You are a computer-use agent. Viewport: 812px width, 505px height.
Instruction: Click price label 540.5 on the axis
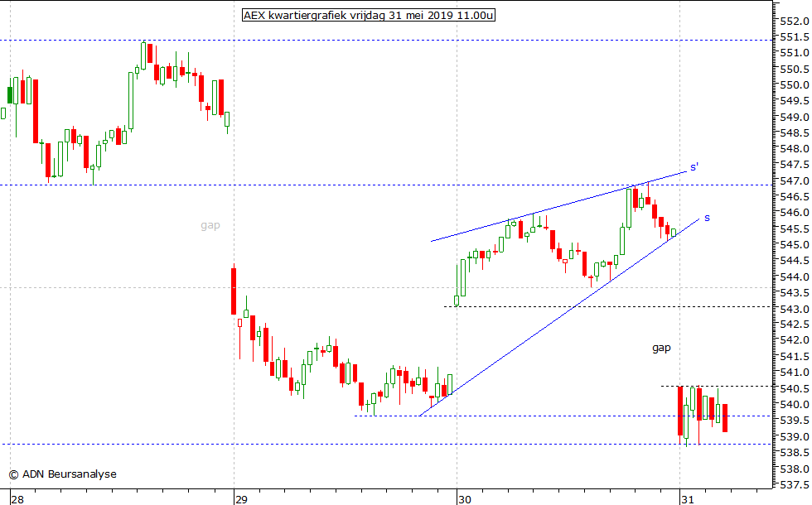(795, 388)
